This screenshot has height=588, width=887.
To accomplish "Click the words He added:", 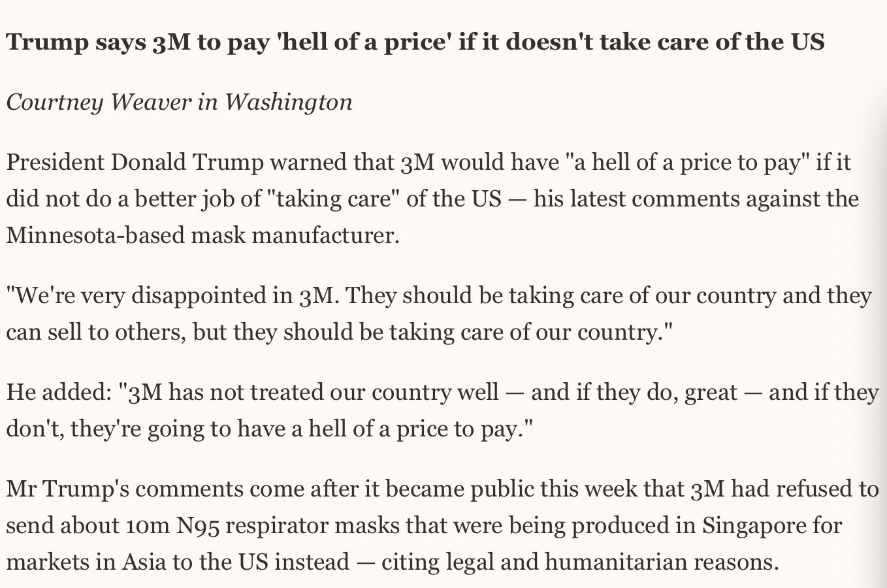I will [x=59, y=392].
